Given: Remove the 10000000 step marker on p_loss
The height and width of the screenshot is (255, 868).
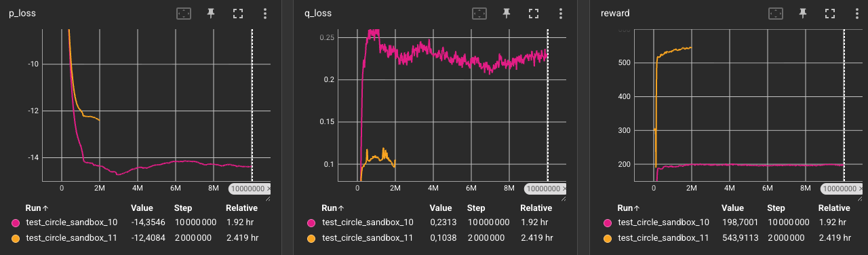Looking at the screenshot, I should click(x=269, y=189).
